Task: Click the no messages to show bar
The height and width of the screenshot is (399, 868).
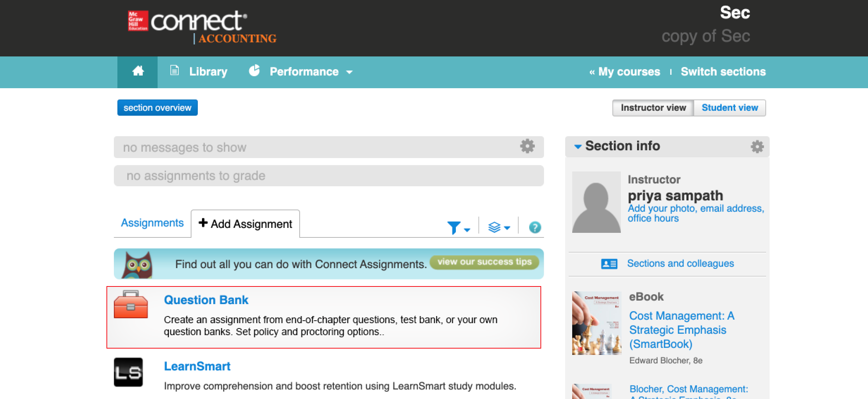Action: pos(329,147)
